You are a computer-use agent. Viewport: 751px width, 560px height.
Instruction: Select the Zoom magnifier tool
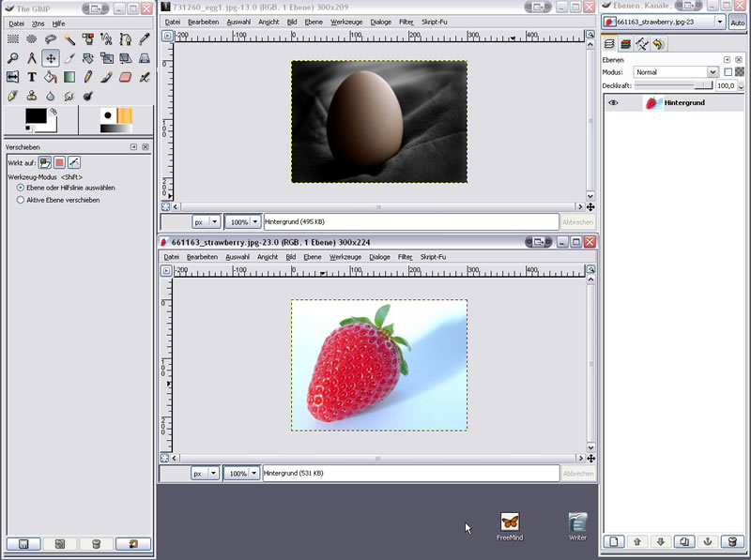[x=13, y=58]
